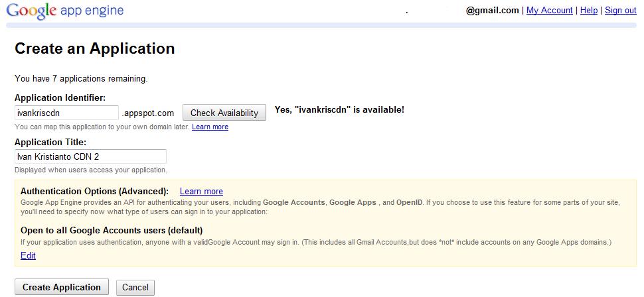Cancel the application creation
The height and width of the screenshot is (297, 644).
pyautogui.click(x=135, y=287)
